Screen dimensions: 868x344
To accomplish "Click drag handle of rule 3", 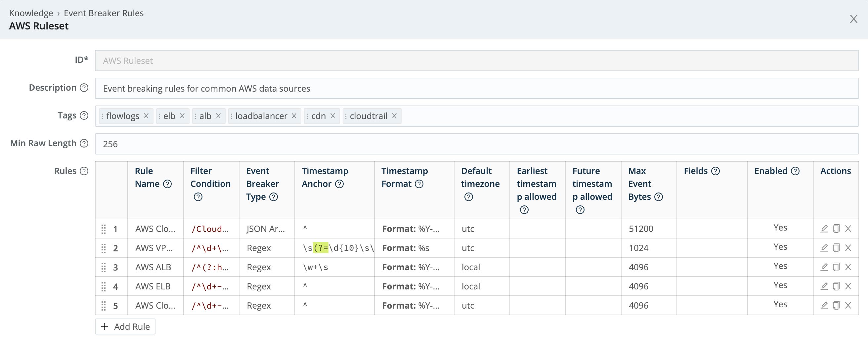I will 104,267.
